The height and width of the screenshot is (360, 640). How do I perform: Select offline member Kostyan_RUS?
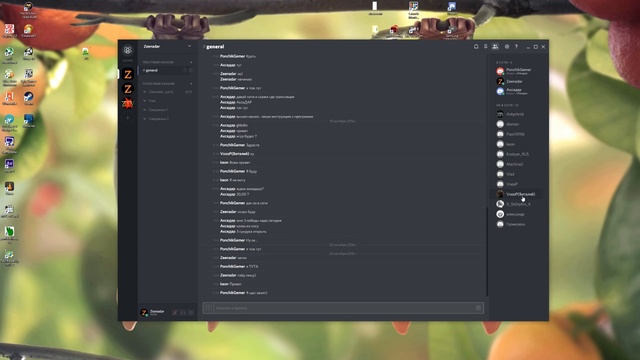tap(518, 154)
